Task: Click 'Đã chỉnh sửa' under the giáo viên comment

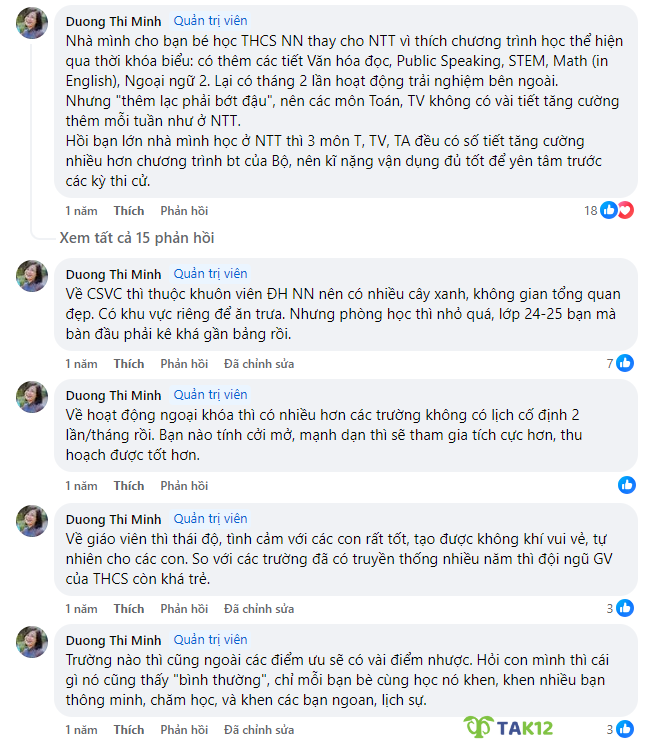Action: [258, 609]
